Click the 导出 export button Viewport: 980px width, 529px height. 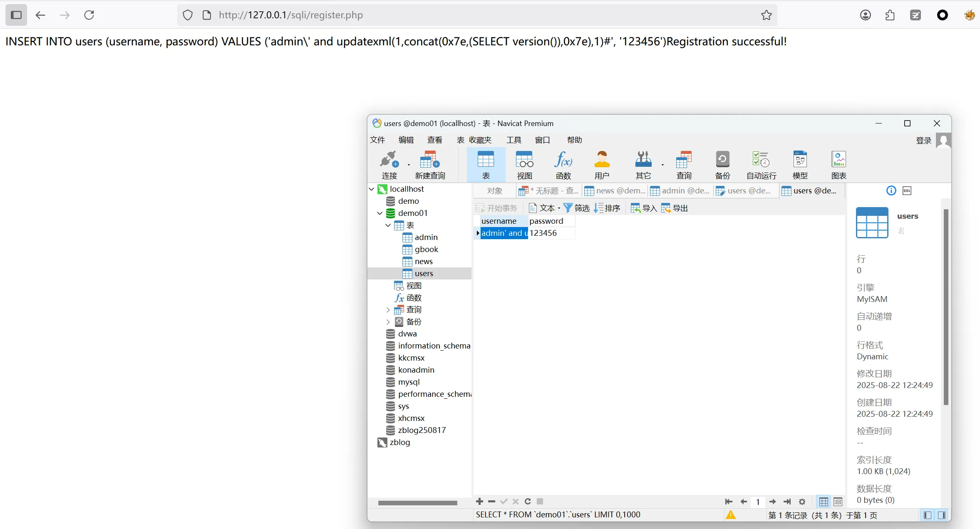(x=675, y=208)
